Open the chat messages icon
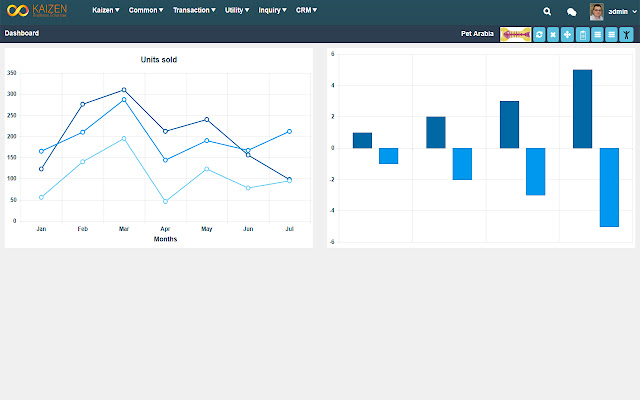This screenshot has width=640, height=400. pos(572,12)
